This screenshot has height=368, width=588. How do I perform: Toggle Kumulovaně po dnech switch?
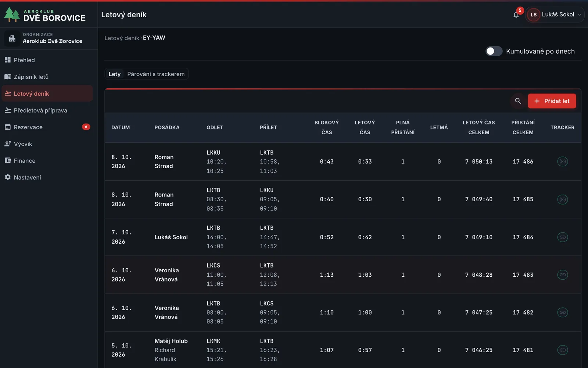coord(494,51)
